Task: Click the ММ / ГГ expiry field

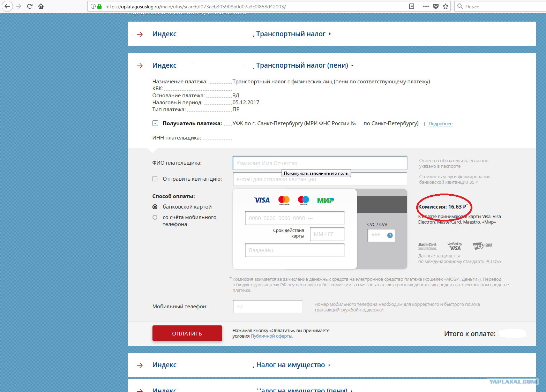Action: click(x=327, y=234)
